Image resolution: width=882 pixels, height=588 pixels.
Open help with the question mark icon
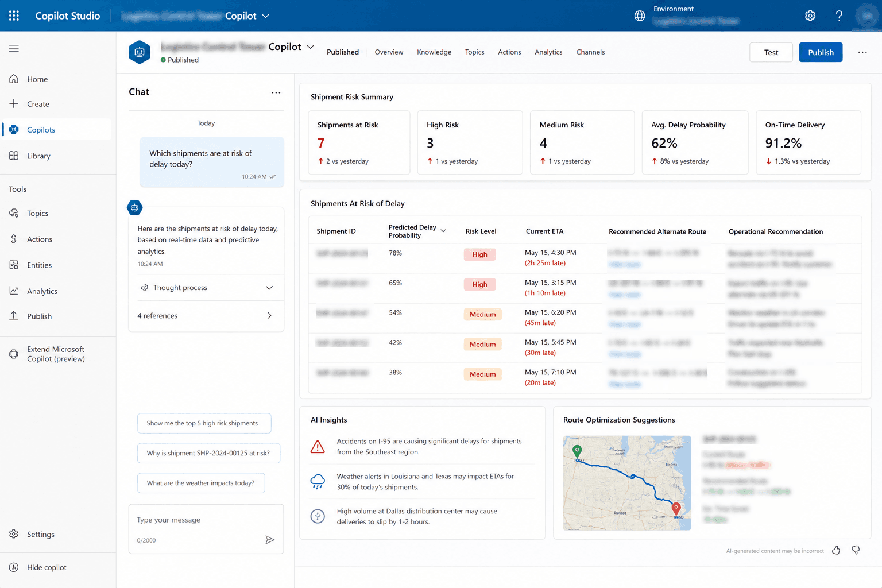point(839,16)
